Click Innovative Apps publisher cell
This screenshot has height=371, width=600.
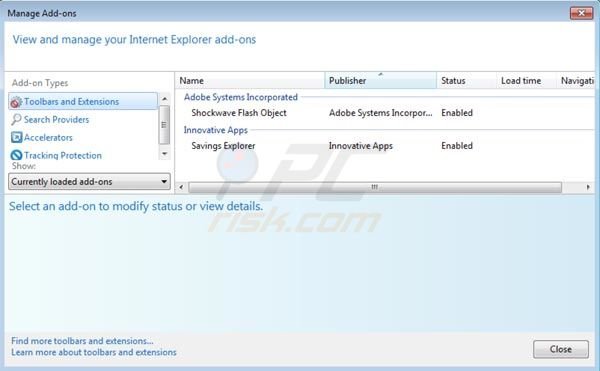[x=360, y=146]
